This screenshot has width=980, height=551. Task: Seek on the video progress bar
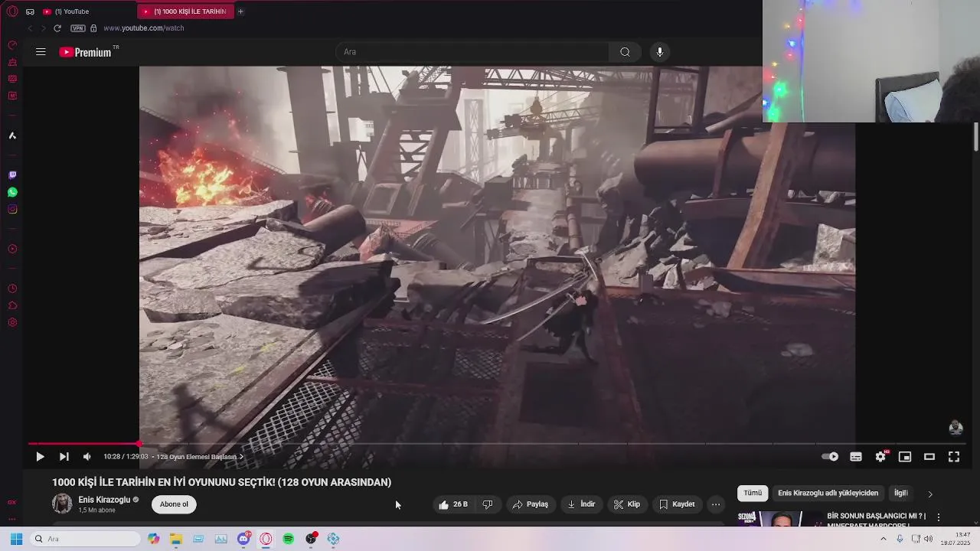[x=496, y=444]
